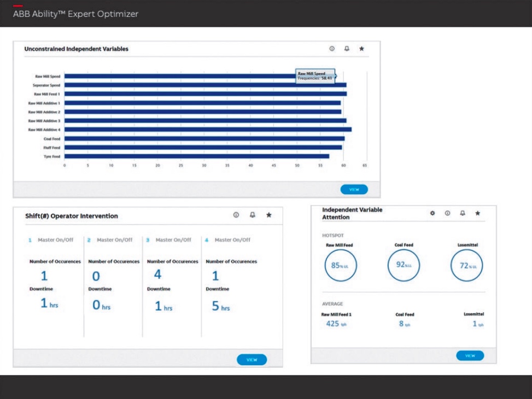Click the Raw Mill Speed bar in chart
Screen dimensions: 532x399
point(180,76)
